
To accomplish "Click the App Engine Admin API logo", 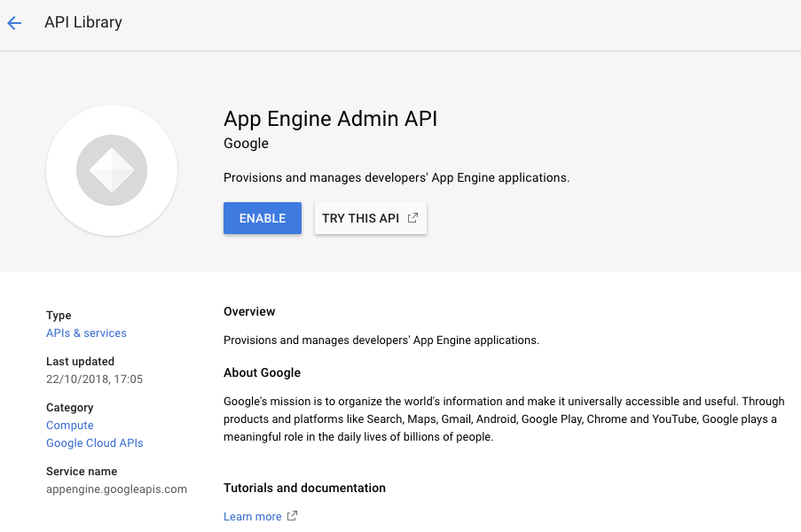I will tap(112, 170).
